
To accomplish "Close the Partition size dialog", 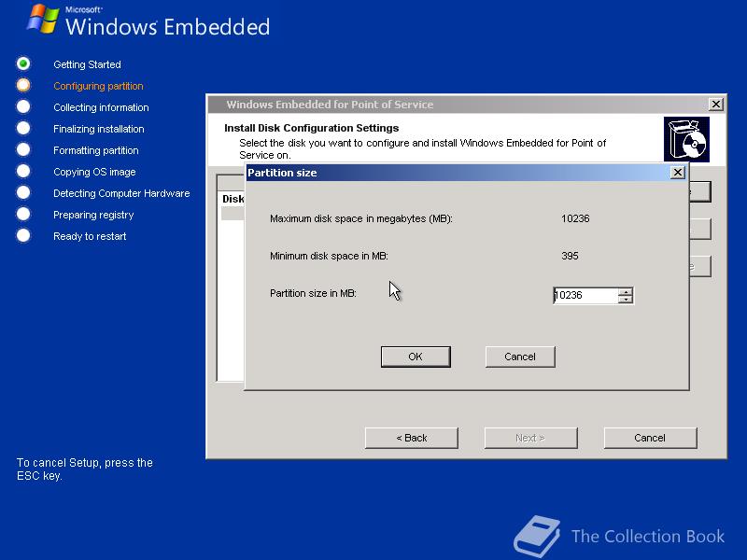I will [x=678, y=173].
